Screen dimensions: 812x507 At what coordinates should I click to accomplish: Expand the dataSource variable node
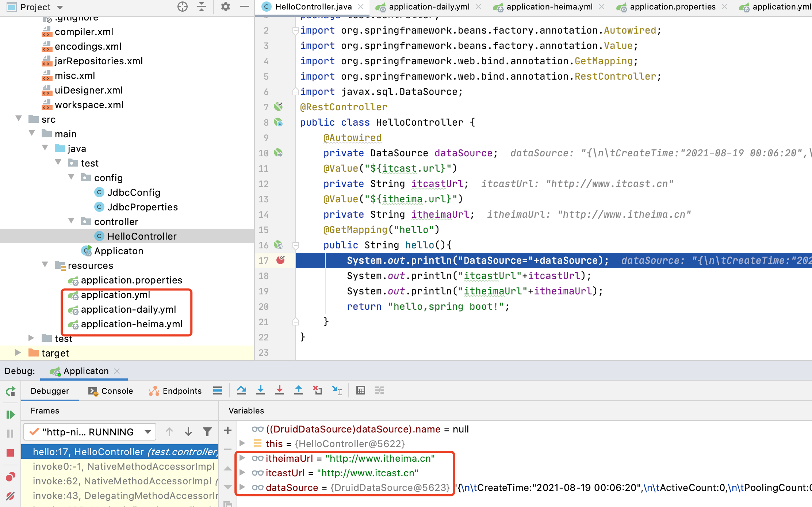[242, 487]
